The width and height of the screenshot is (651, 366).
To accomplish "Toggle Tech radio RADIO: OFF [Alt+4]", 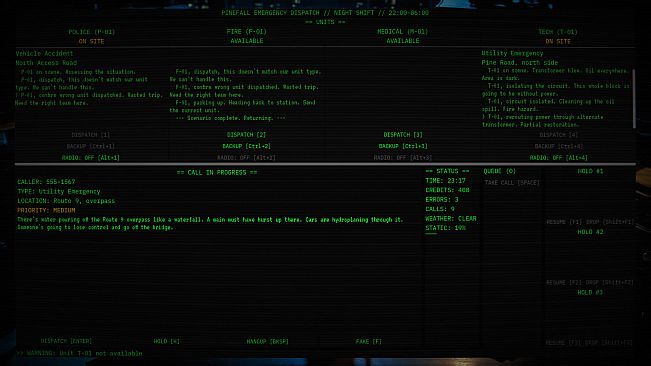I will [x=558, y=158].
